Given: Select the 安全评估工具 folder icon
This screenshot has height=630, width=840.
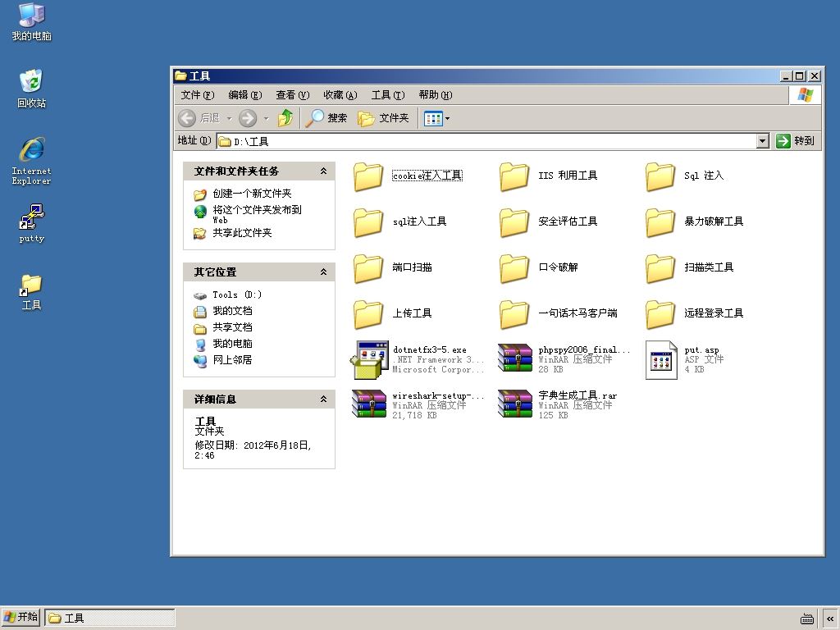Looking at the screenshot, I should point(514,222).
